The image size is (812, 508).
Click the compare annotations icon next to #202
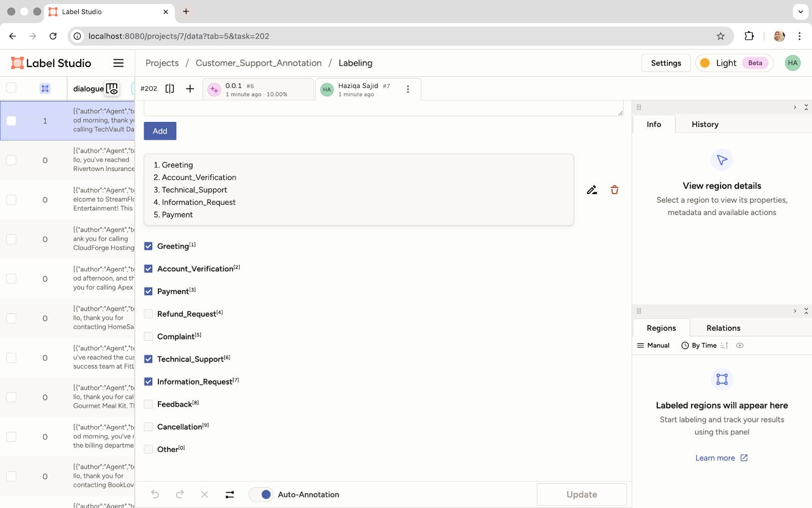(170, 89)
